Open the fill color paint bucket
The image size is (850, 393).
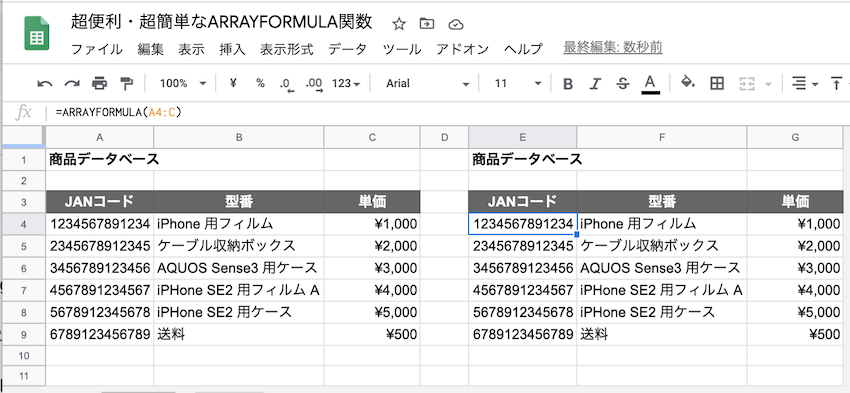pos(688,82)
